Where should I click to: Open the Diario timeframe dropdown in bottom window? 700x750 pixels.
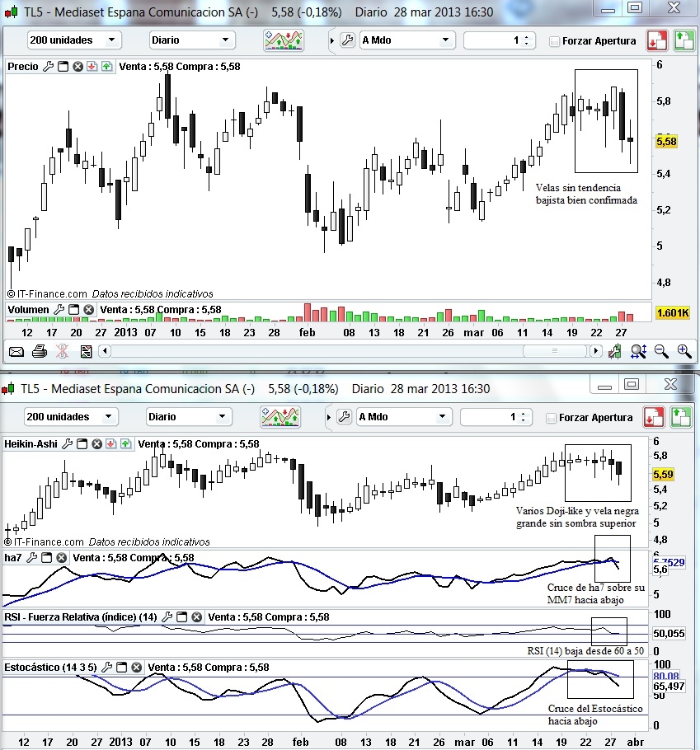tap(189, 416)
